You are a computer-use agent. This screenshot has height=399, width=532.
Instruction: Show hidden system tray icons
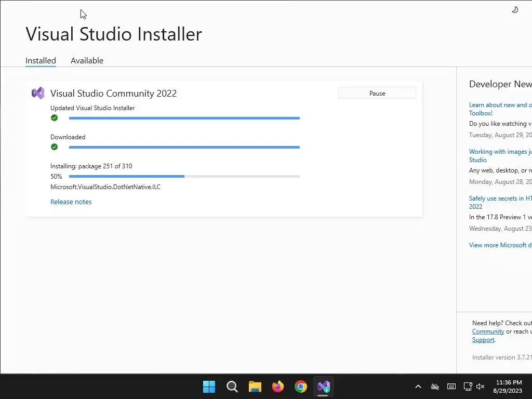point(418,387)
